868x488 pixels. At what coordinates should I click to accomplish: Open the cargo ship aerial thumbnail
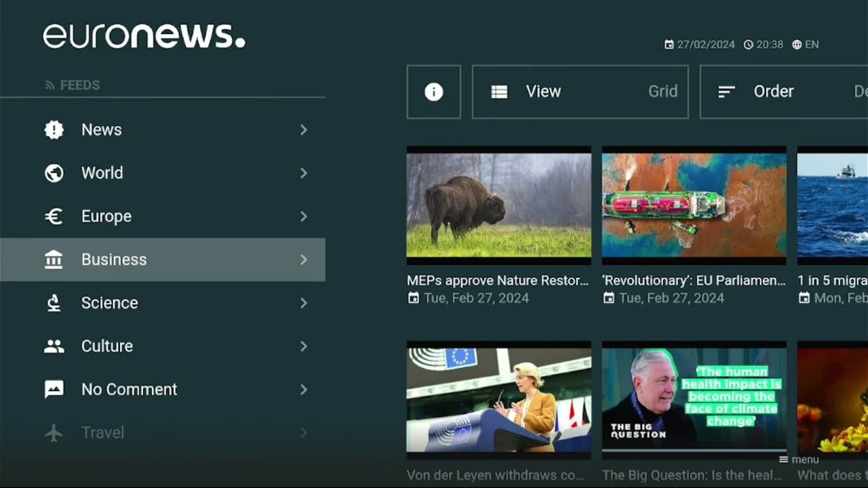point(694,205)
